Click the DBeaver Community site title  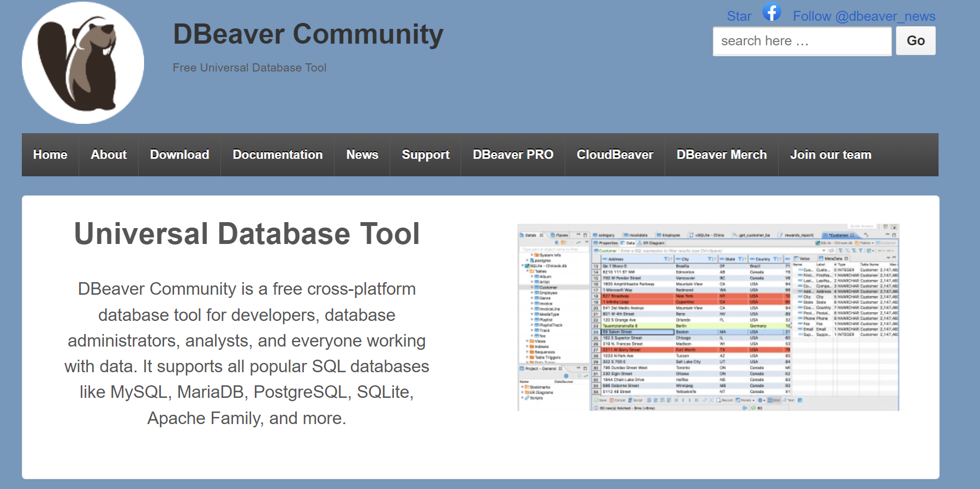(x=308, y=34)
